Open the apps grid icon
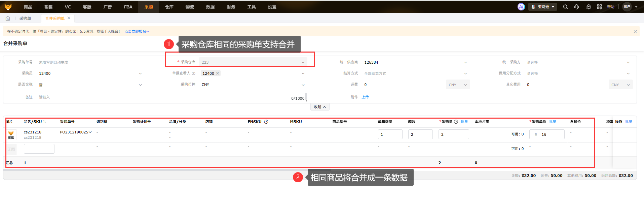 click(x=599, y=7)
